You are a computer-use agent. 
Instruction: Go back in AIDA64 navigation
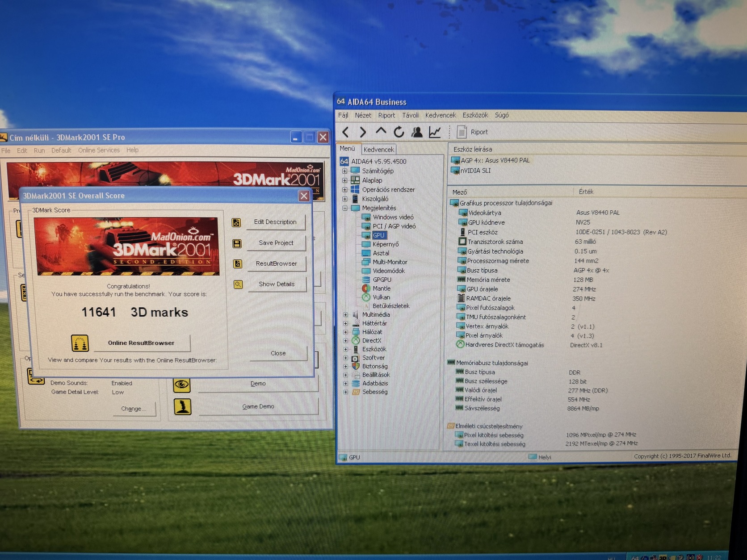click(x=345, y=132)
